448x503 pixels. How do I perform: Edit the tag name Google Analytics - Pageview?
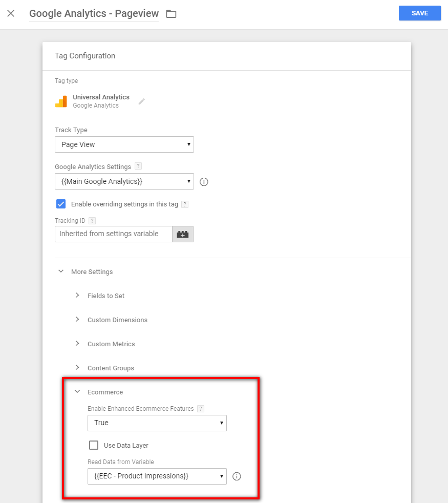pyautogui.click(x=94, y=13)
